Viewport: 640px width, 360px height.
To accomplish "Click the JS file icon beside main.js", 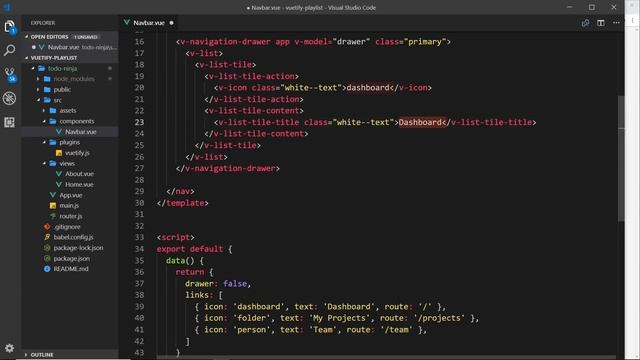I will tap(53, 206).
